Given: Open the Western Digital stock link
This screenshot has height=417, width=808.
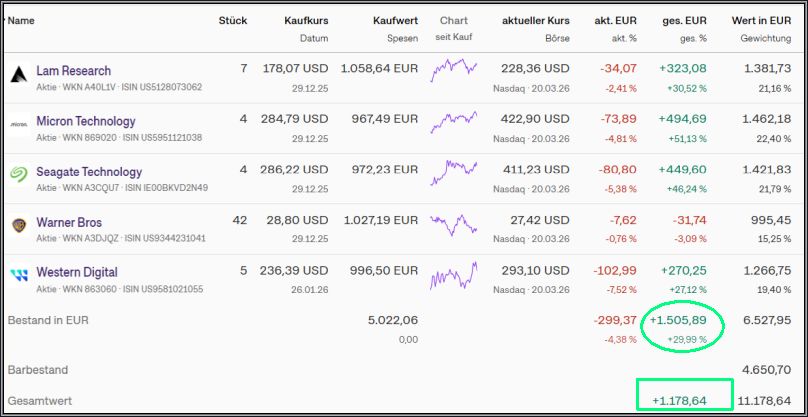Looking at the screenshot, I should click(77, 272).
